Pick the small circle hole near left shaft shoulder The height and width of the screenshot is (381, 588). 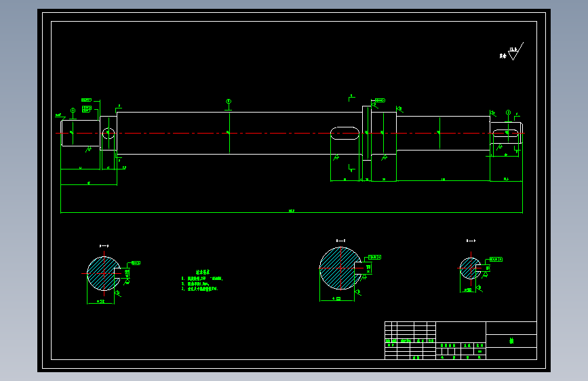(109, 133)
